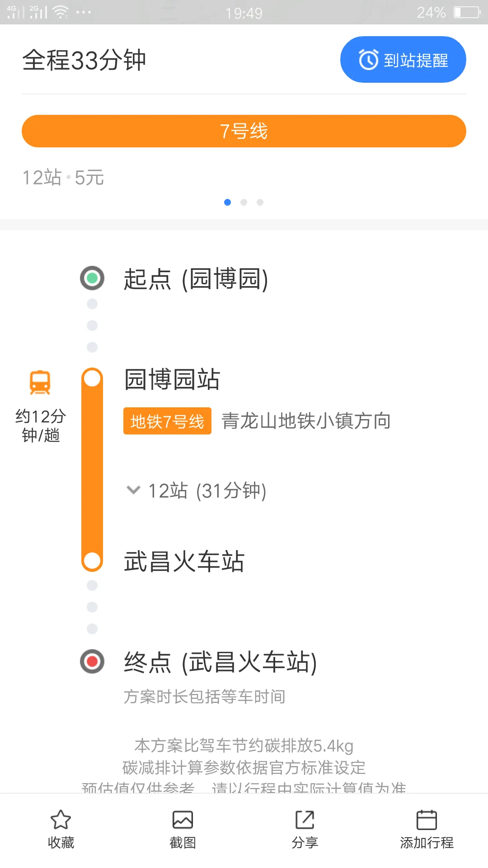This screenshot has height=868, width=488.
Task: Open 武昌火车站 station details
Action: (184, 562)
